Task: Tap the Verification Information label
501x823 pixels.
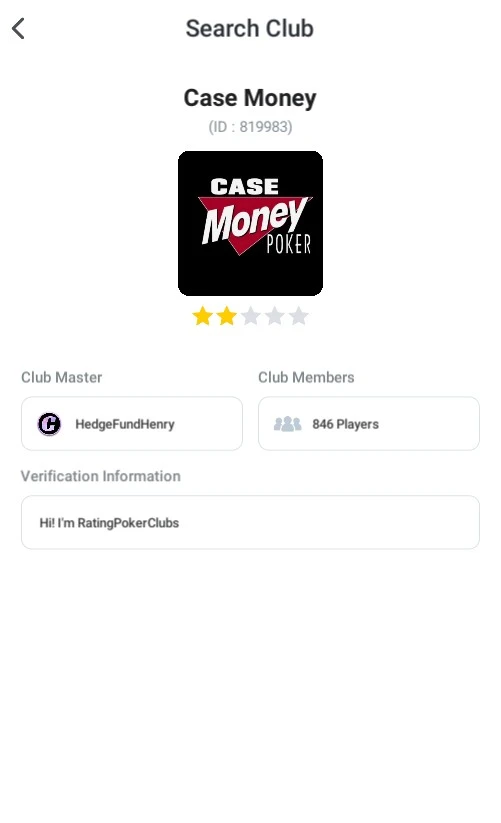Action: point(101,476)
